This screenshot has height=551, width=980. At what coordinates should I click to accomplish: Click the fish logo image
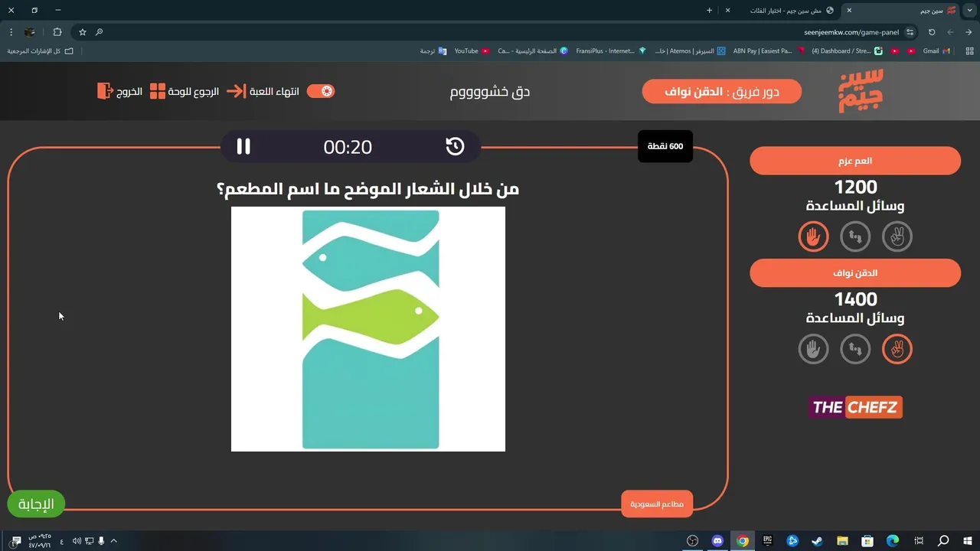[368, 329]
